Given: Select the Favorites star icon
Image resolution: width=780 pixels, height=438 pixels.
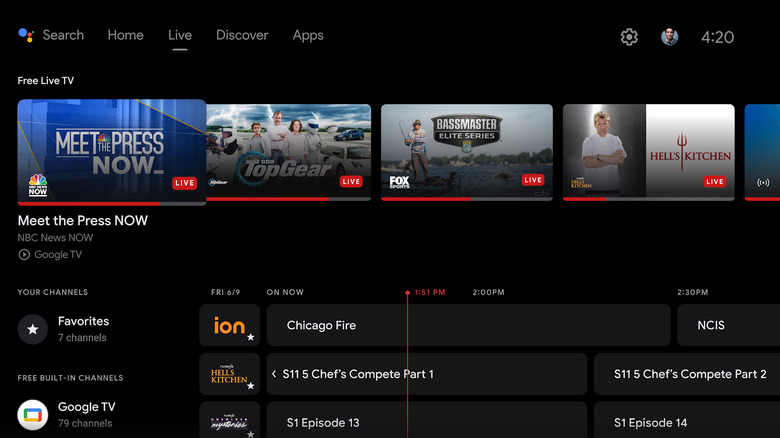Looking at the screenshot, I should [x=33, y=329].
